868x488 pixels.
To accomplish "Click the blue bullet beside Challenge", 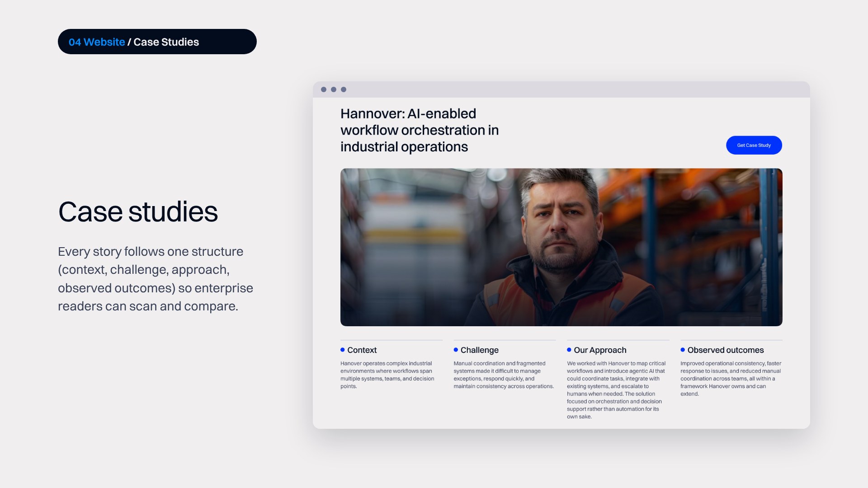I will [x=456, y=350].
